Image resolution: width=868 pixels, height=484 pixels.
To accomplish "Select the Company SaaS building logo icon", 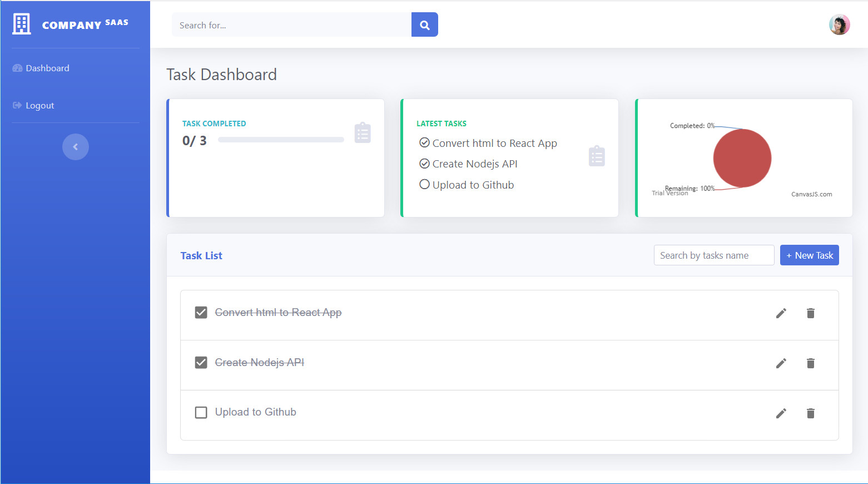I will point(21,23).
